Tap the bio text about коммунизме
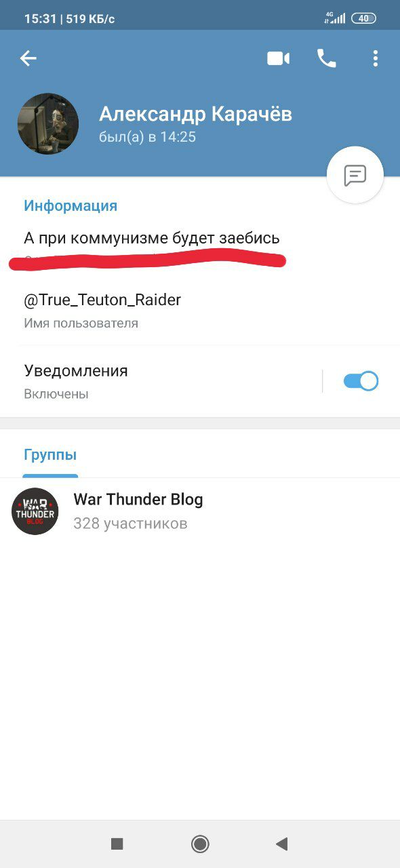400x868 pixels. coord(152,238)
